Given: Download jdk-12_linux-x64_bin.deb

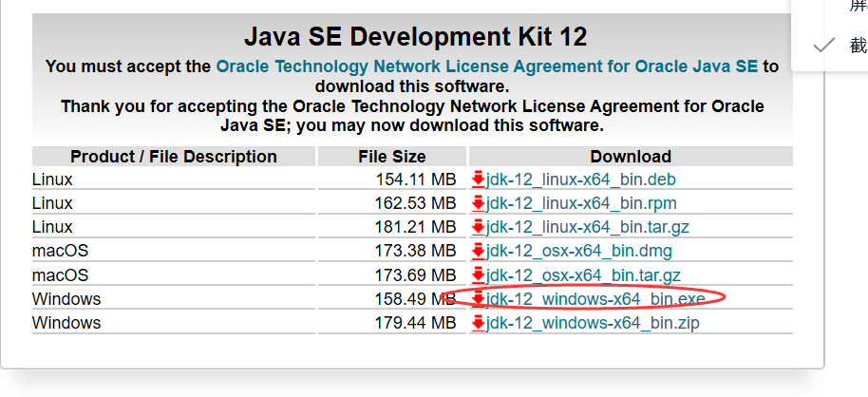Looking at the screenshot, I should tap(580, 180).
